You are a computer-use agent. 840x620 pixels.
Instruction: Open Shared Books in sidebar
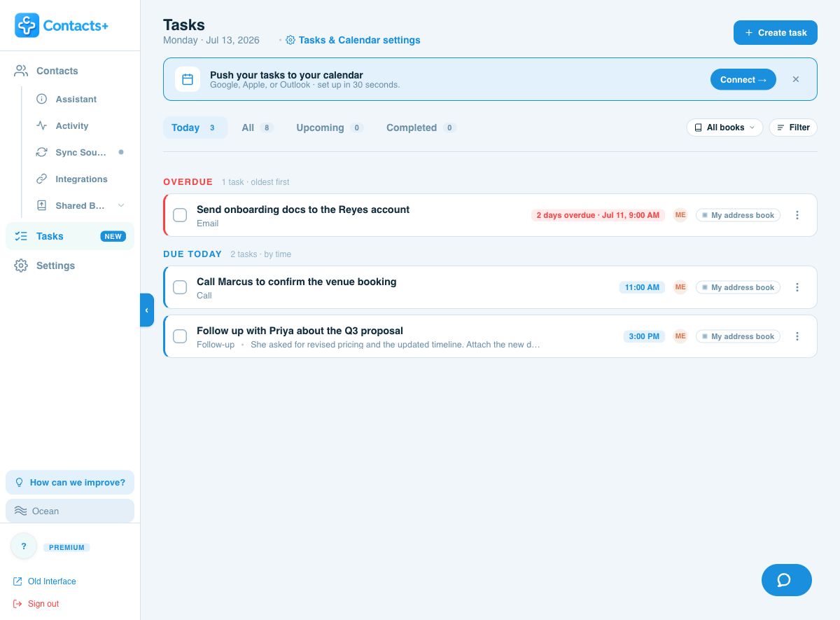[x=80, y=205]
